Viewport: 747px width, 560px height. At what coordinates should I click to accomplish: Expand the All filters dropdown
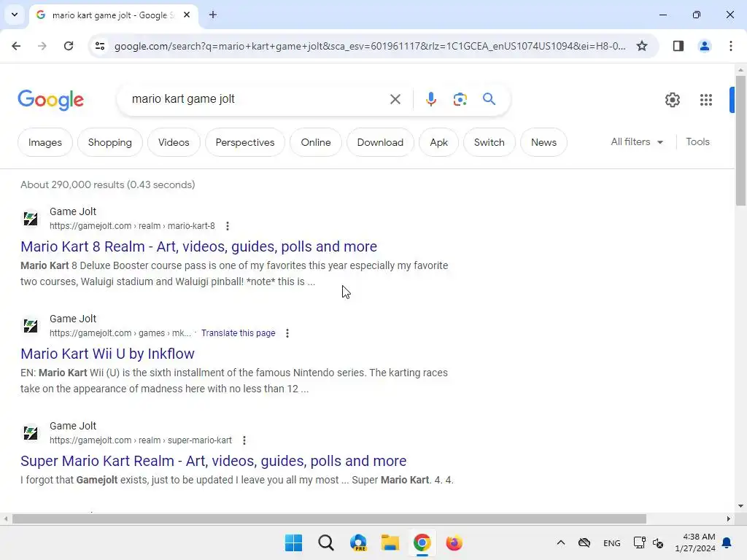(x=637, y=142)
